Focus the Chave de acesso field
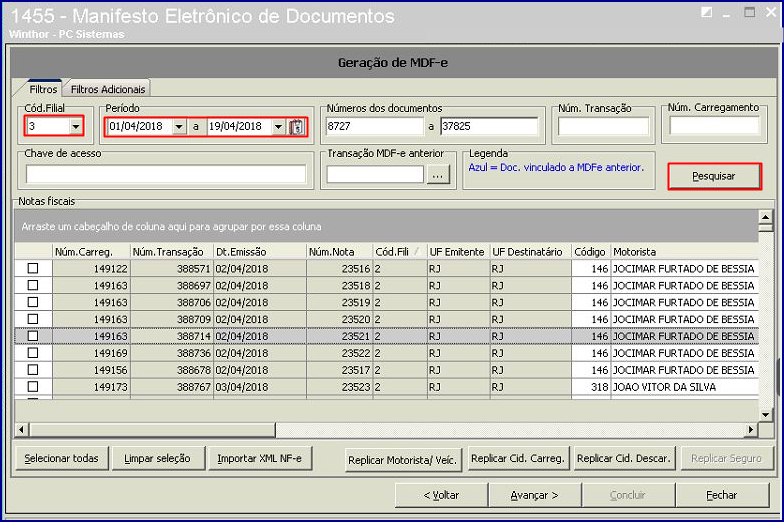The image size is (784, 522). click(166, 174)
